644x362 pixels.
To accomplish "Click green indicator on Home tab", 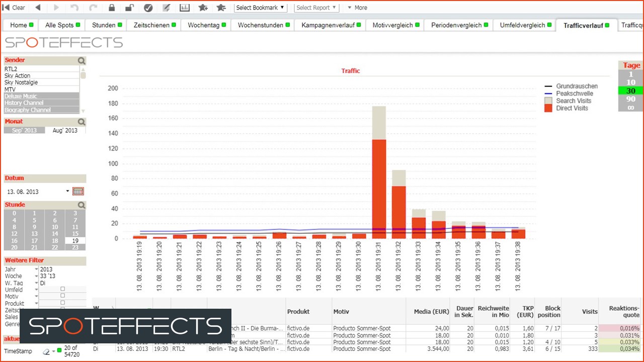I will coord(31,25).
